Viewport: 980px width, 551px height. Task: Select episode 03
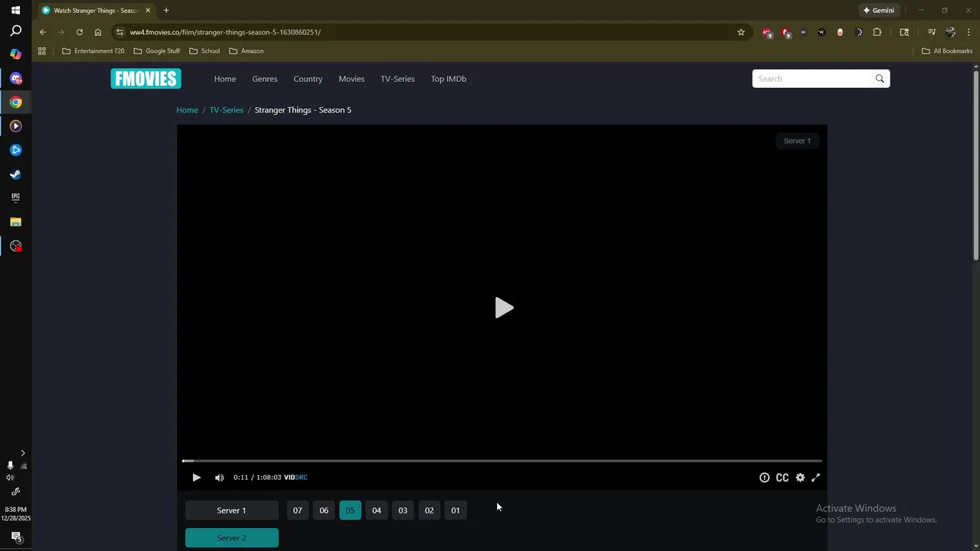click(403, 510)
